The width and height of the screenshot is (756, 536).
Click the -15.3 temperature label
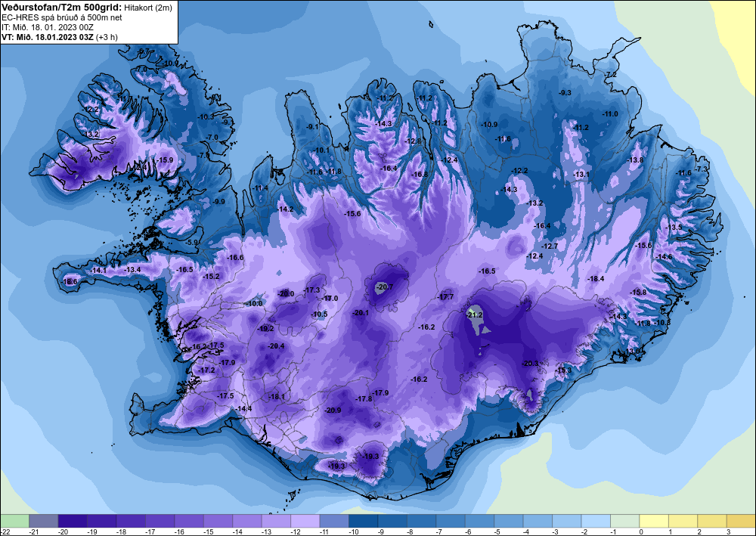pos(564,370)
